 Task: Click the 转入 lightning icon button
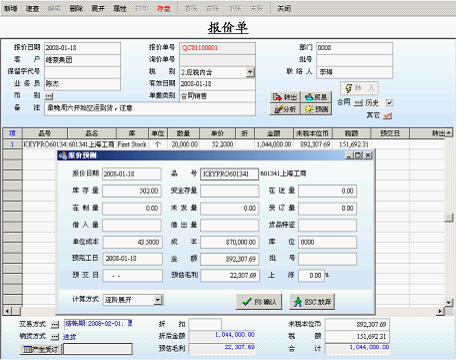pyautogui.click(x=359, y=88)
